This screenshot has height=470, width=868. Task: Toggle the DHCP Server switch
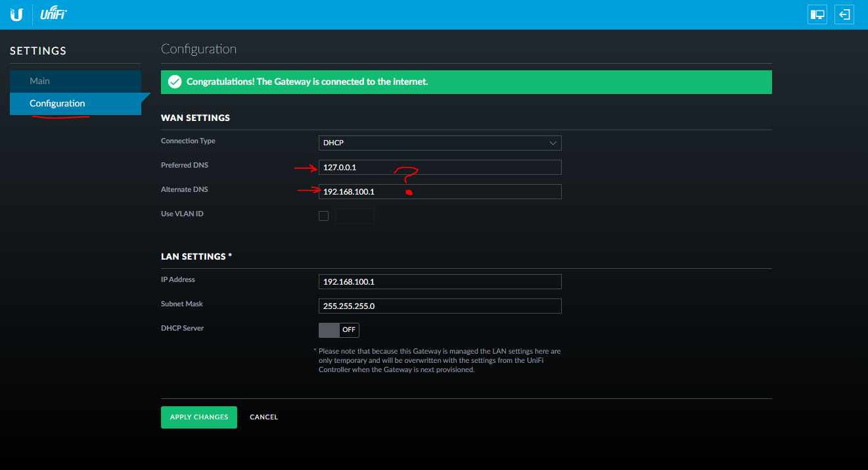tap(338, 330)
